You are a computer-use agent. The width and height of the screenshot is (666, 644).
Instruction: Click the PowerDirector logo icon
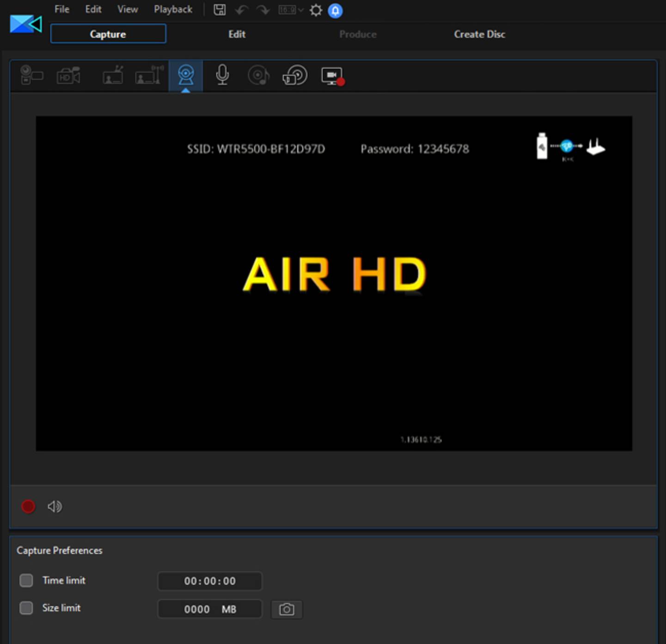pyautogui.click(x=26, y=24)
